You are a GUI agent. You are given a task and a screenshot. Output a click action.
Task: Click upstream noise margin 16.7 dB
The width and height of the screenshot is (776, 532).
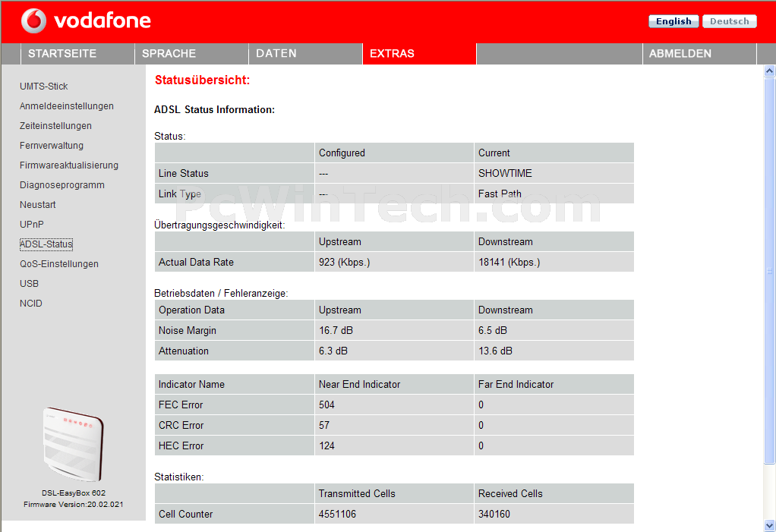(x=336, y=330)
